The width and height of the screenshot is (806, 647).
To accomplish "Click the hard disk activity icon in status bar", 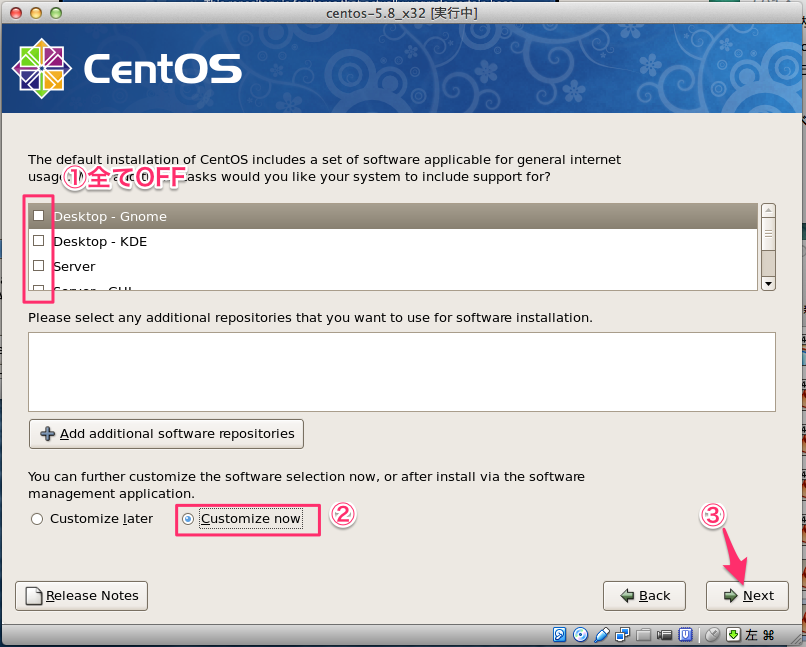I will 560,635.
